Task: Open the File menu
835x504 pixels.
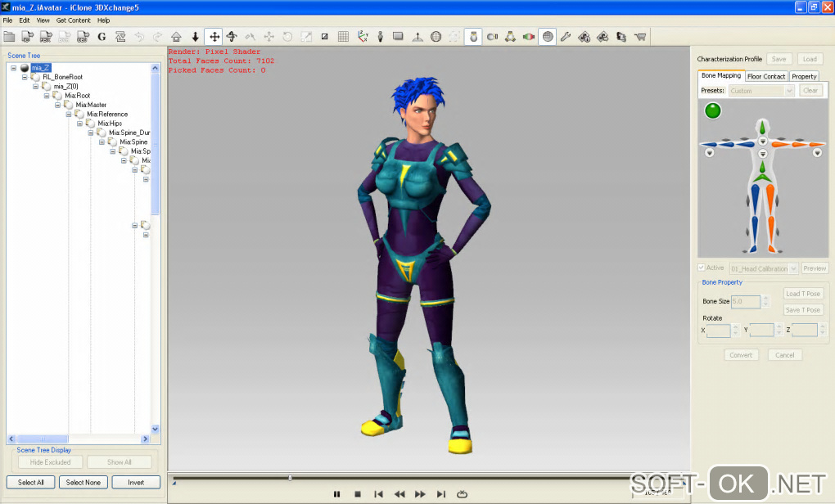Action: point(8,20)
